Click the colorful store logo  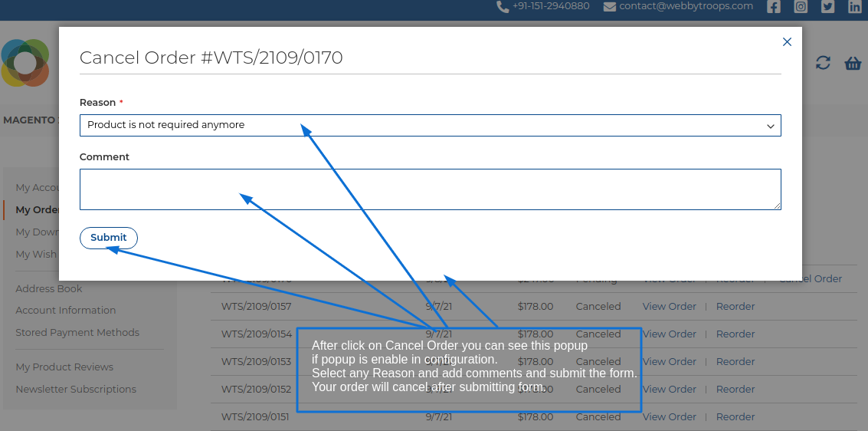pos(25,63)
